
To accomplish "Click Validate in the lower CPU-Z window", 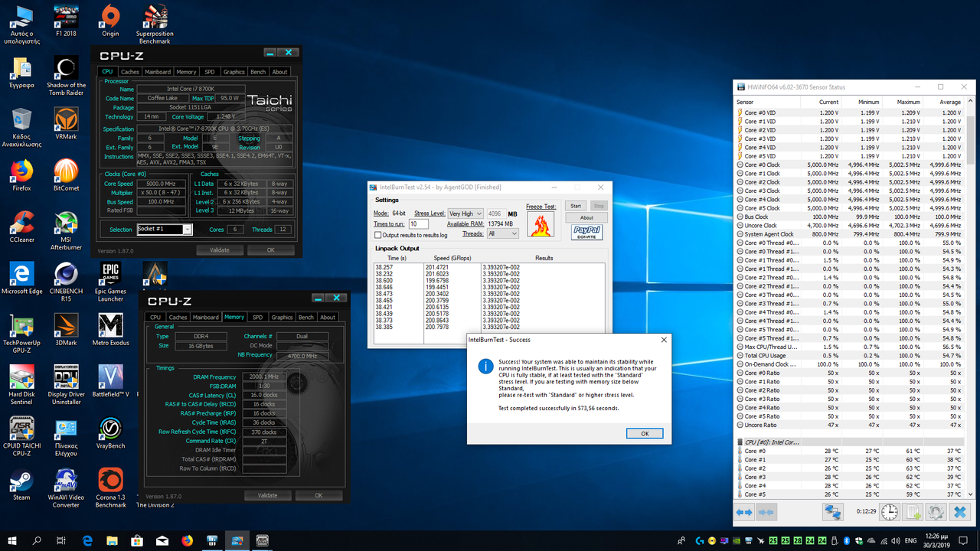I will [x=268, y=495].
